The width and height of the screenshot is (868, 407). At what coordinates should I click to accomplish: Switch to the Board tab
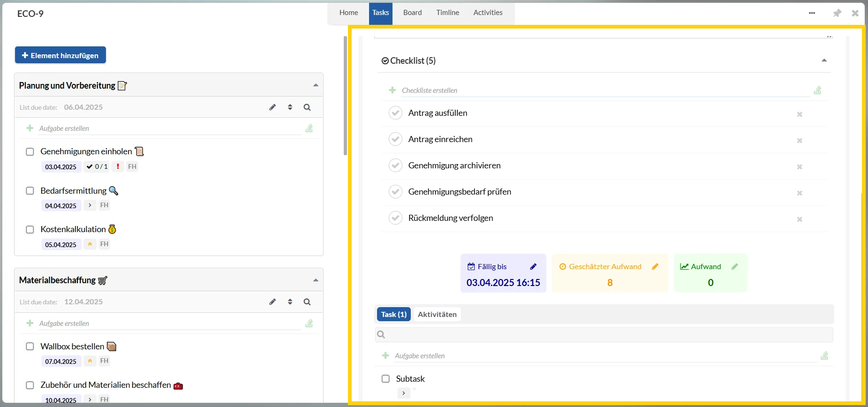pyautogui.click(x=412, y=13)
